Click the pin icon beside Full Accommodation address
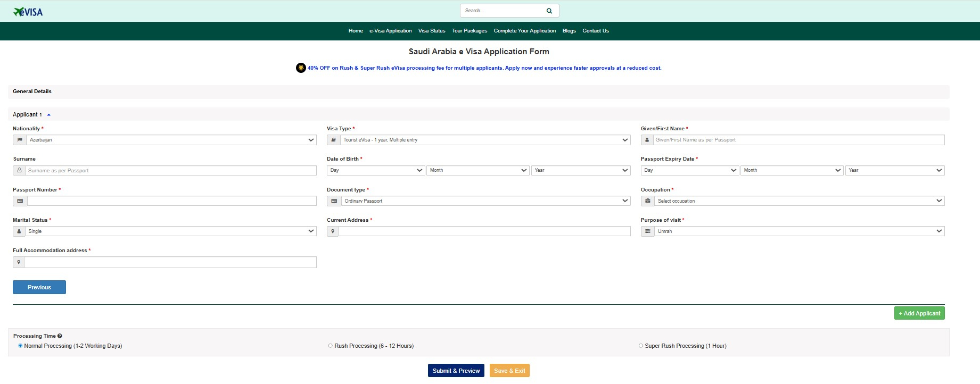Screen dimensions: 980x384 point(19,262)
